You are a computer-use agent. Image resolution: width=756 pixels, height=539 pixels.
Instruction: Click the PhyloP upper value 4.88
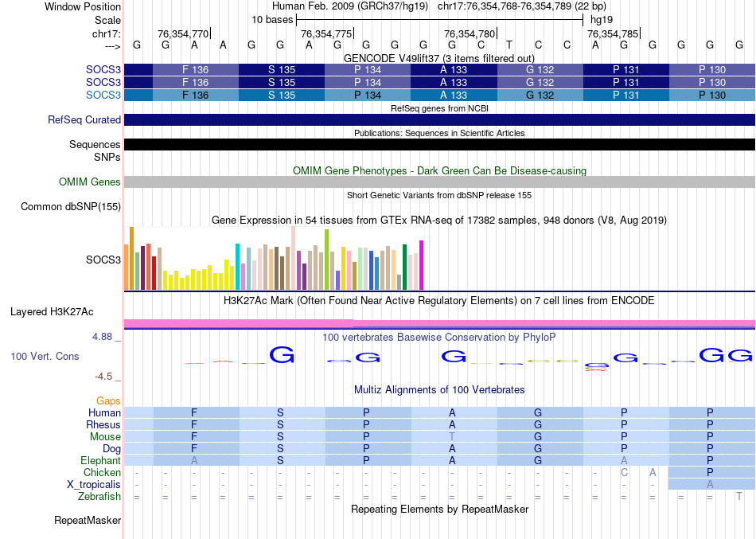coord(102,337)
